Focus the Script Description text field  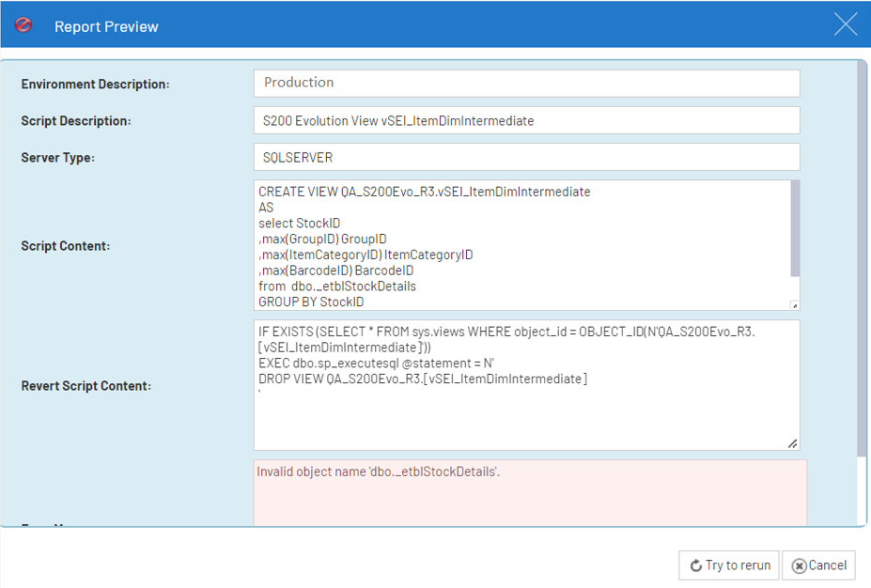(526, 120)
